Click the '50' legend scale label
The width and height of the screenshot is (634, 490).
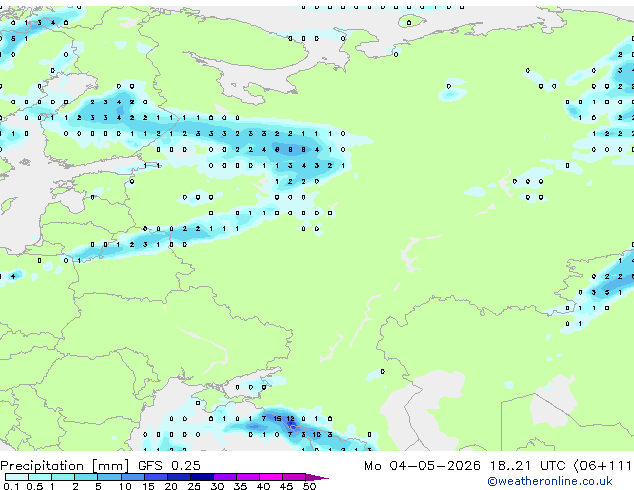click(x=309, y=486)
